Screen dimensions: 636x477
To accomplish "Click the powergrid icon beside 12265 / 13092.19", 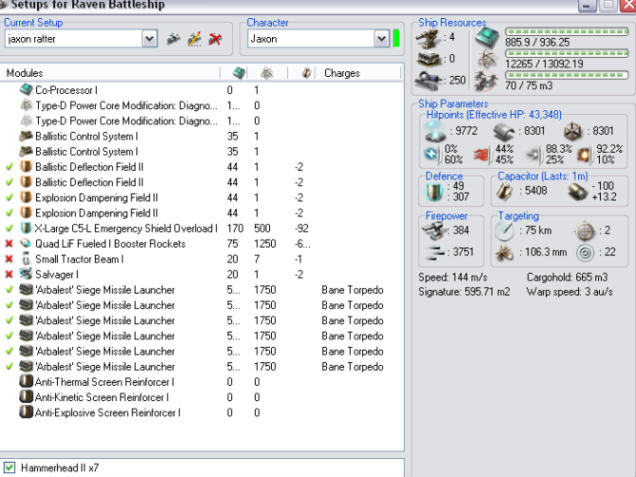I will (486, 59).
